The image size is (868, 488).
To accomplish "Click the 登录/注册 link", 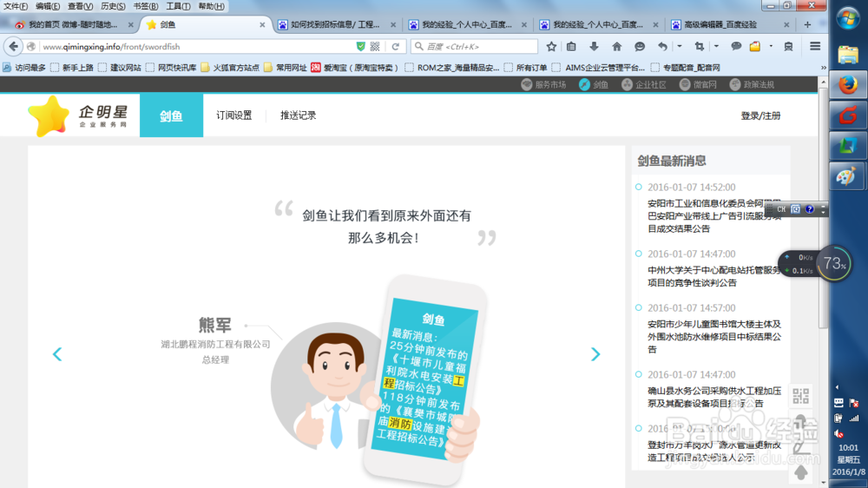I will tap(760, 115).
